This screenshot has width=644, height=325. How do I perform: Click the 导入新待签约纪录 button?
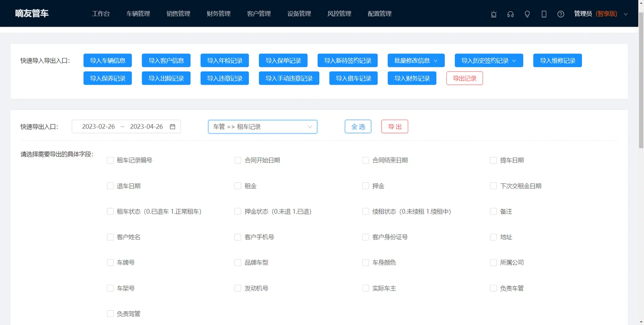coord(348,60)
